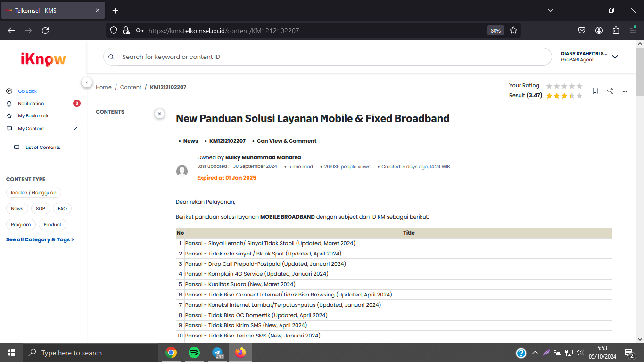
Task: Close the Contents panel with X button
Action: click(x=159, y=114)
